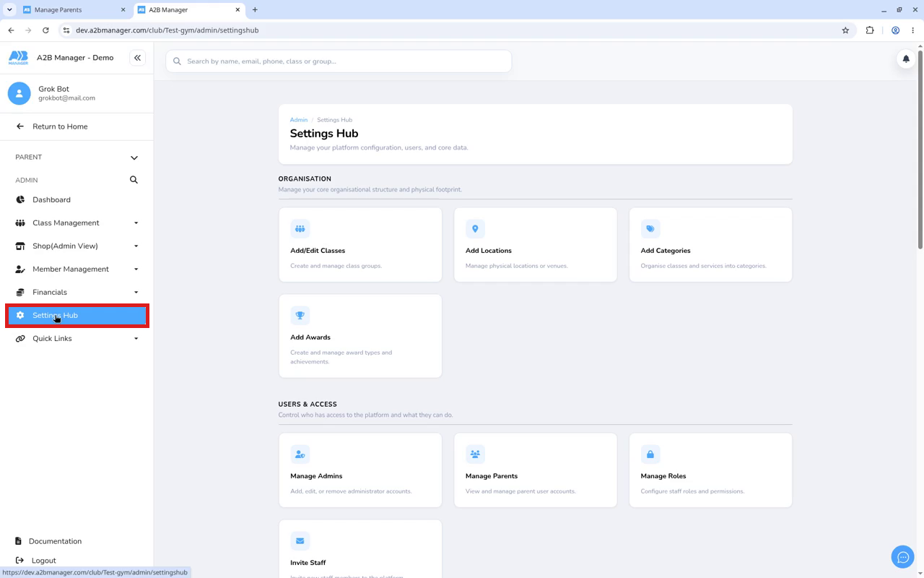This screenshot has height=578, width=924.
Task: Open Add Awards card title
Action: [x=310, y=337]
